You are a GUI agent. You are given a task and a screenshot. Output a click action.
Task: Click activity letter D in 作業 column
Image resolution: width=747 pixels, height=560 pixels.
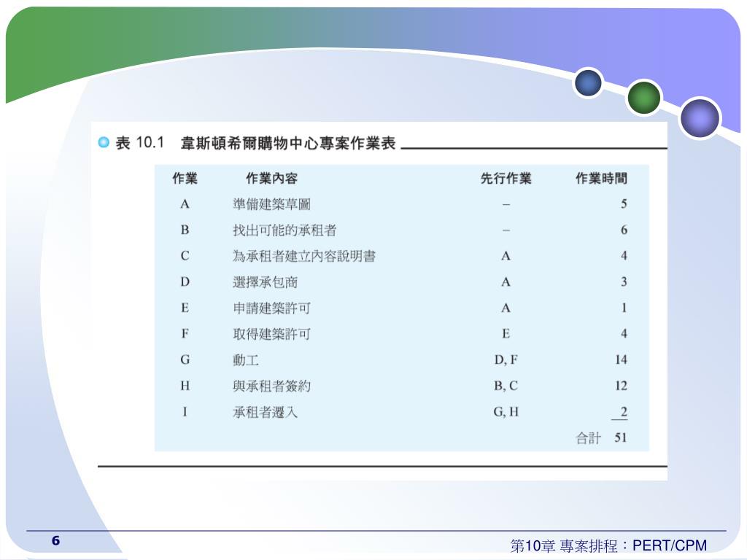click(185, 282)
